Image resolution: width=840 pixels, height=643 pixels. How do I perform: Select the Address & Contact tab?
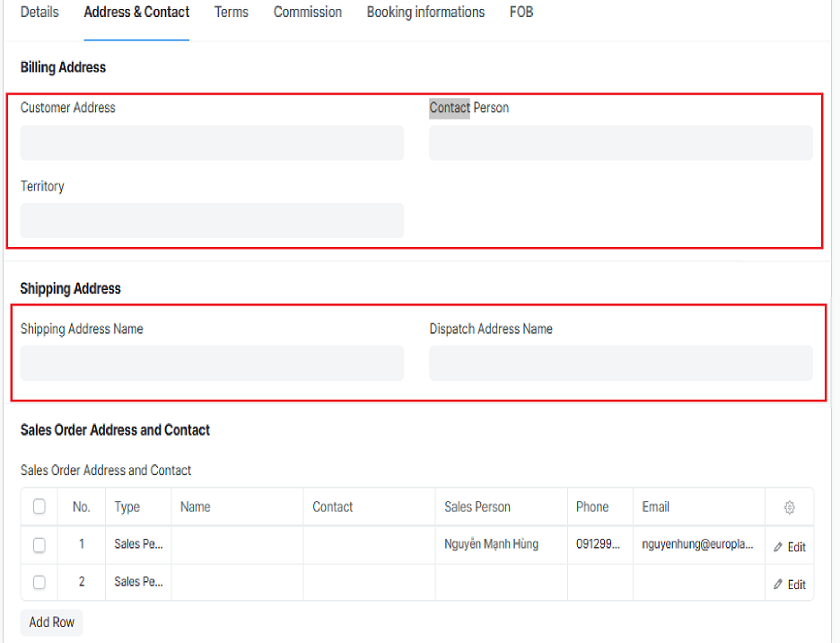(x=136, y=13)
